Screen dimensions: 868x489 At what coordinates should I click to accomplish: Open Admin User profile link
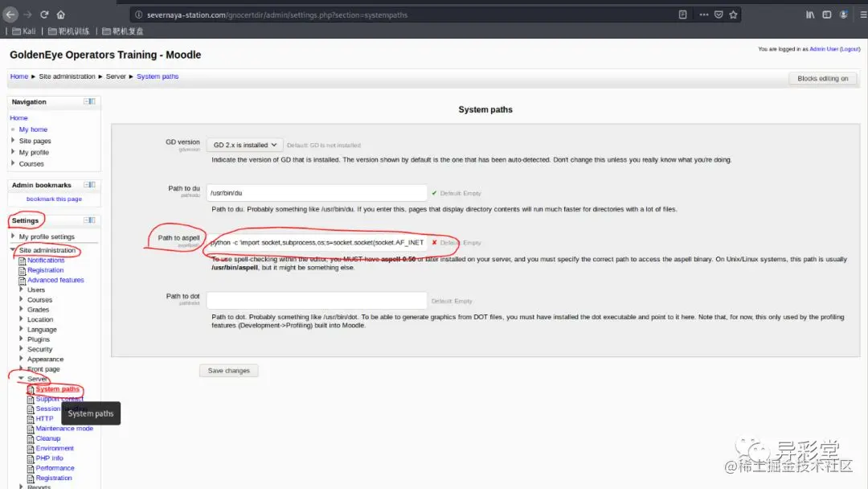pos(824,49)
